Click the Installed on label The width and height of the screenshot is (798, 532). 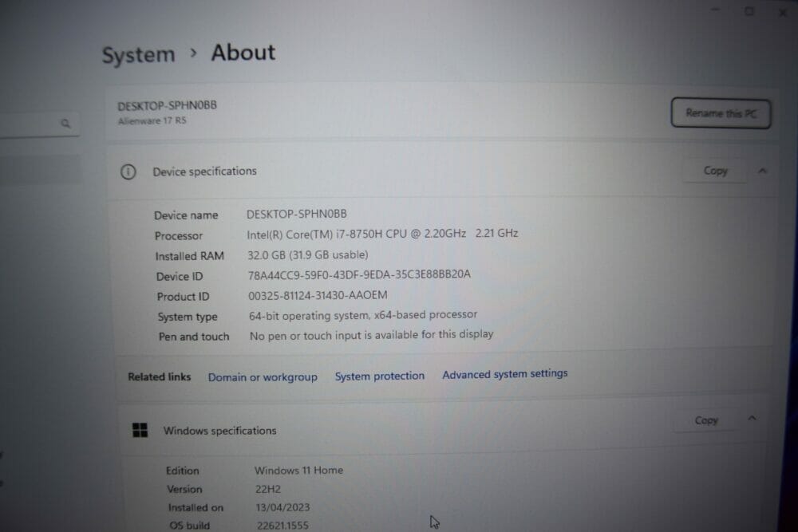[x=196, y=507]
